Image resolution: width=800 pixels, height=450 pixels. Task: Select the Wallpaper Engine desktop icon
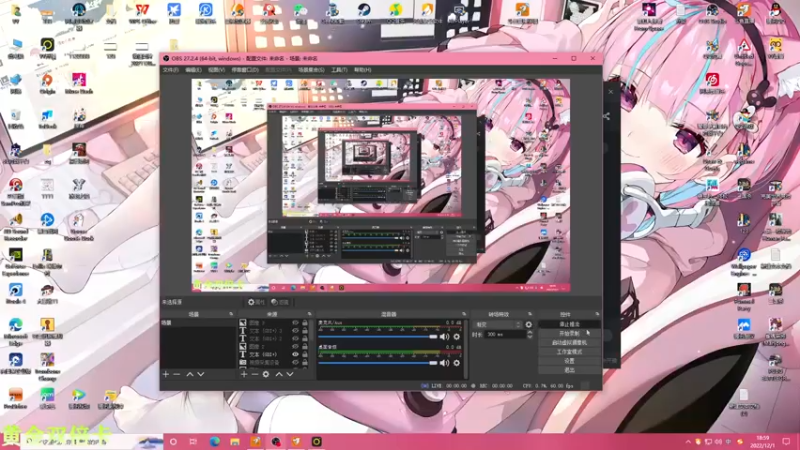point(743,261)
